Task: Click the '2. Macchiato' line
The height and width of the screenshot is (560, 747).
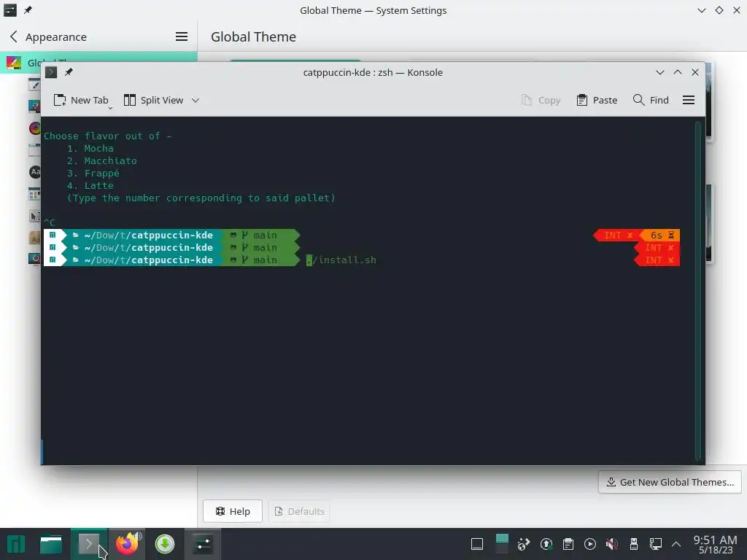Action: tap(101, 161)
